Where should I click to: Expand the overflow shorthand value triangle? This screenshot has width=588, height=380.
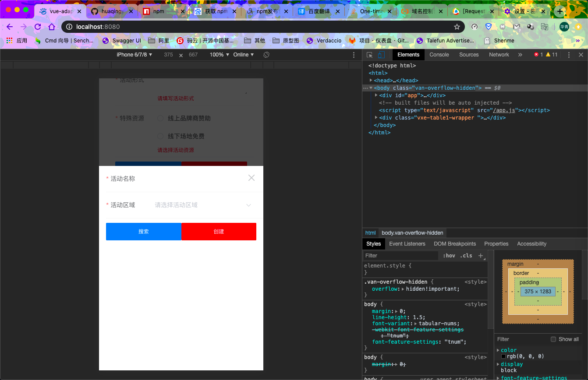(x=403, y=289)
